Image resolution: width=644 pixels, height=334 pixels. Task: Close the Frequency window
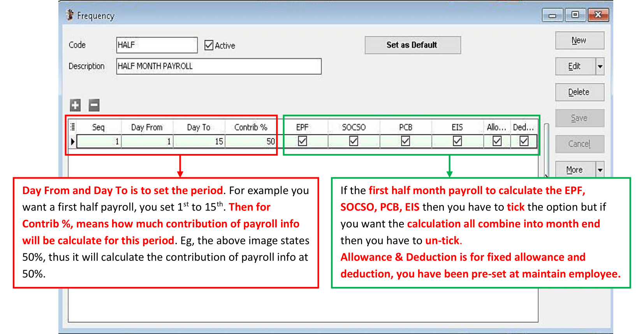(598, 15)
